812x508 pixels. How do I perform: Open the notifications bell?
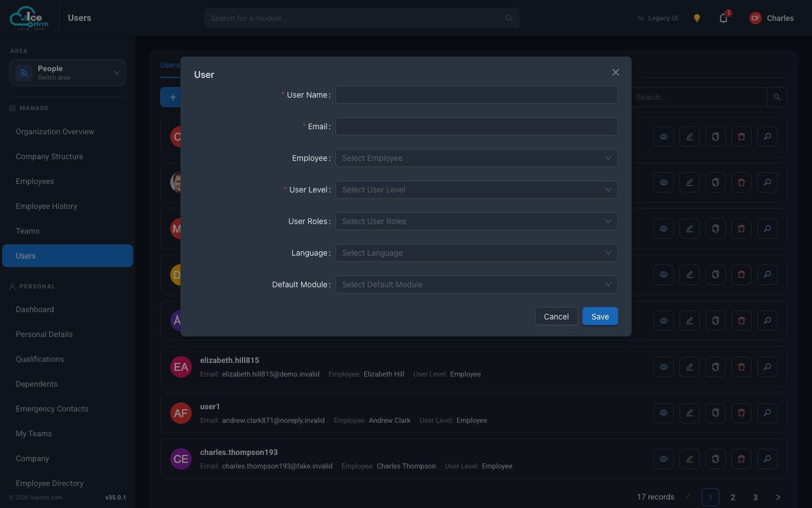tap(723, 18)
